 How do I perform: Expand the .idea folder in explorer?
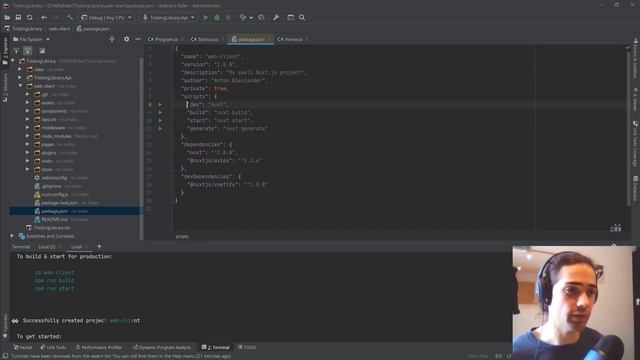point(20,69)
